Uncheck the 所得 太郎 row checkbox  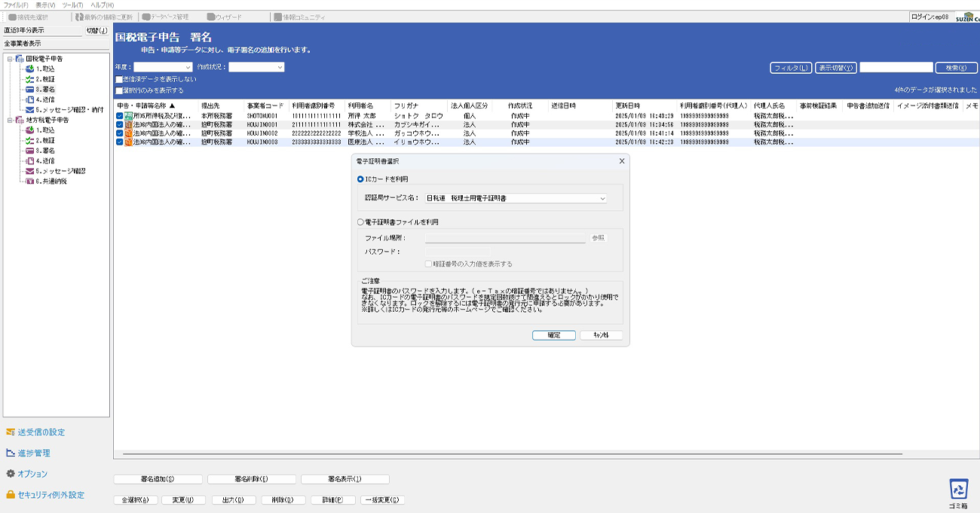tap(120, 116)
